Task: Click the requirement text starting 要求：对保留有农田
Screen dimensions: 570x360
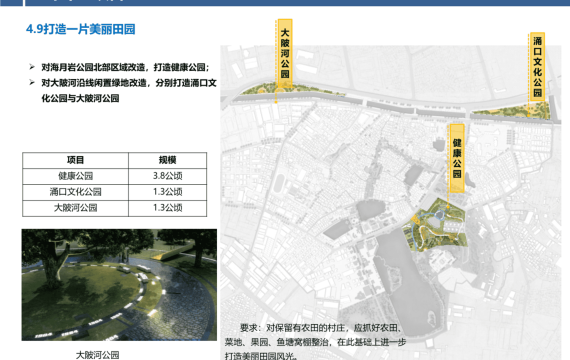Action: (x=321, y=328)
